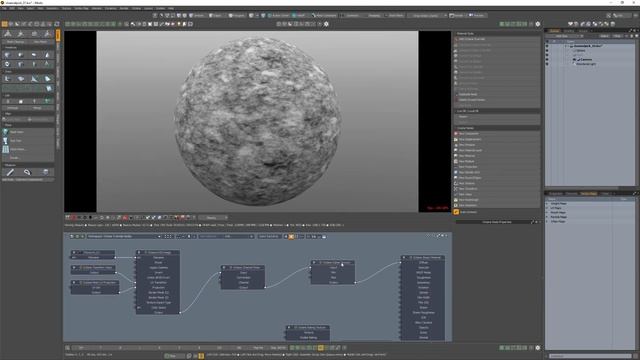The height and width of the screenshot is (360, 640).
Task: Click the orange highlighted icon in the timeline controls
Action: click(321, 348)
